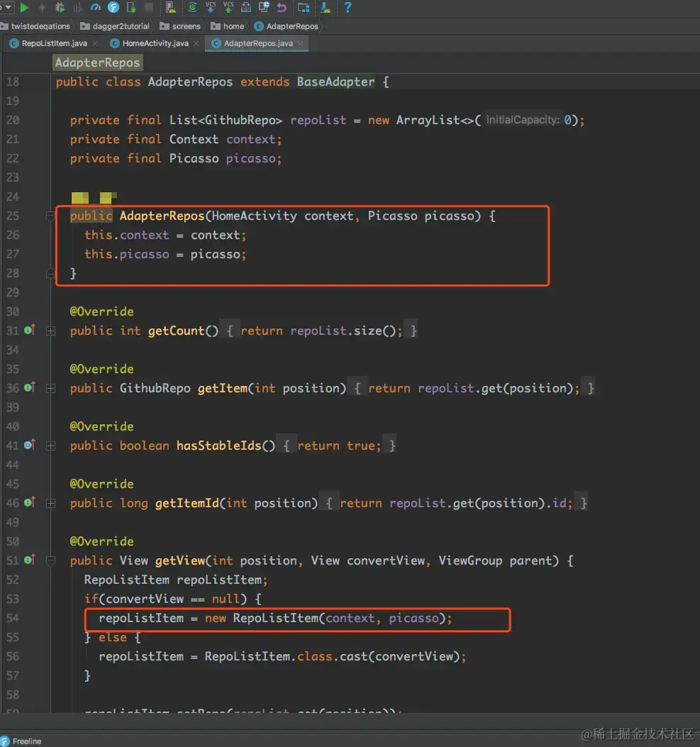Click the HomeActivity parameter type on line 25

click(255, 216)
